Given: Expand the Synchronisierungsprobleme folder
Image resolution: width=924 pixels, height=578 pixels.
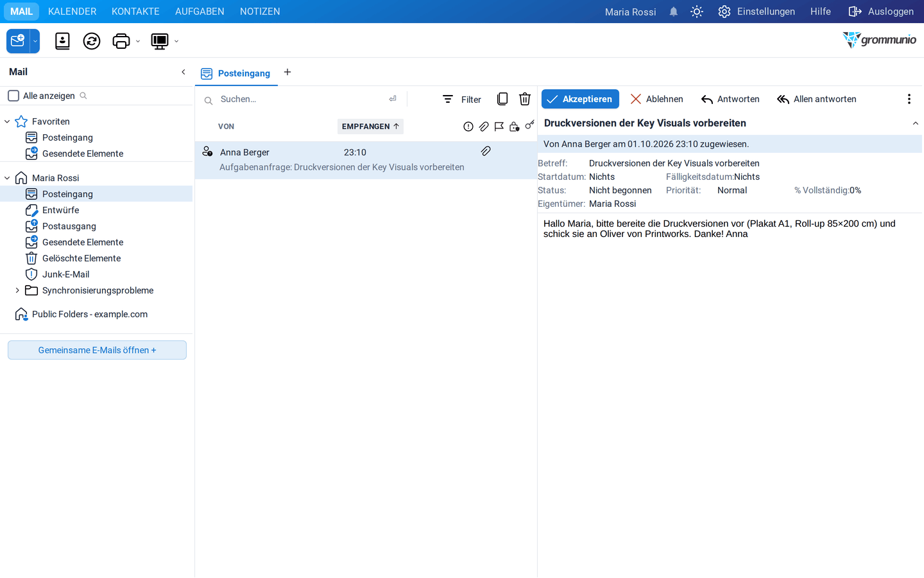Looking at the screenshot, I should tap(17, 290).
